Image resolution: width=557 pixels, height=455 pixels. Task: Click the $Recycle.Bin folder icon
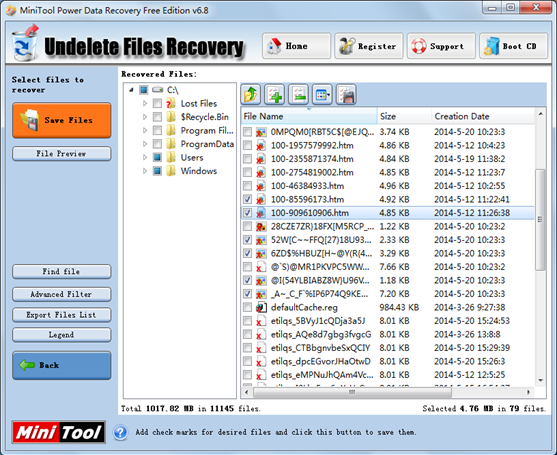pos(171,117)
